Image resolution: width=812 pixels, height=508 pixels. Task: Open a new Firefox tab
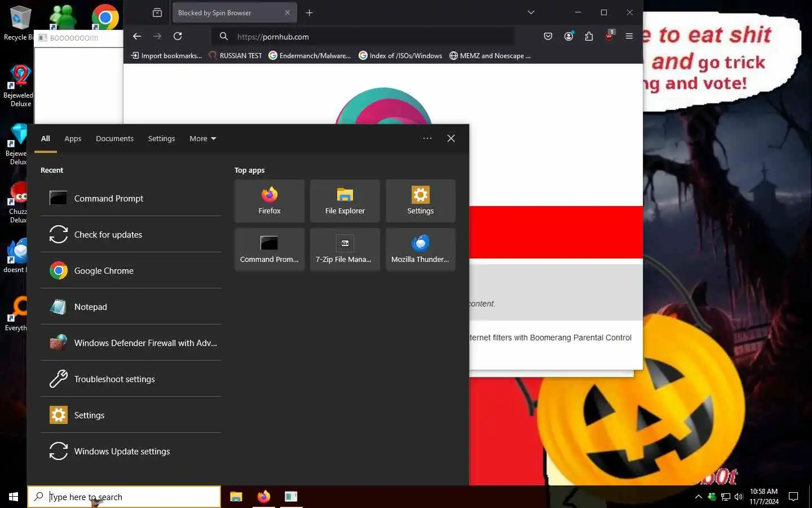(x=309, y=12)
